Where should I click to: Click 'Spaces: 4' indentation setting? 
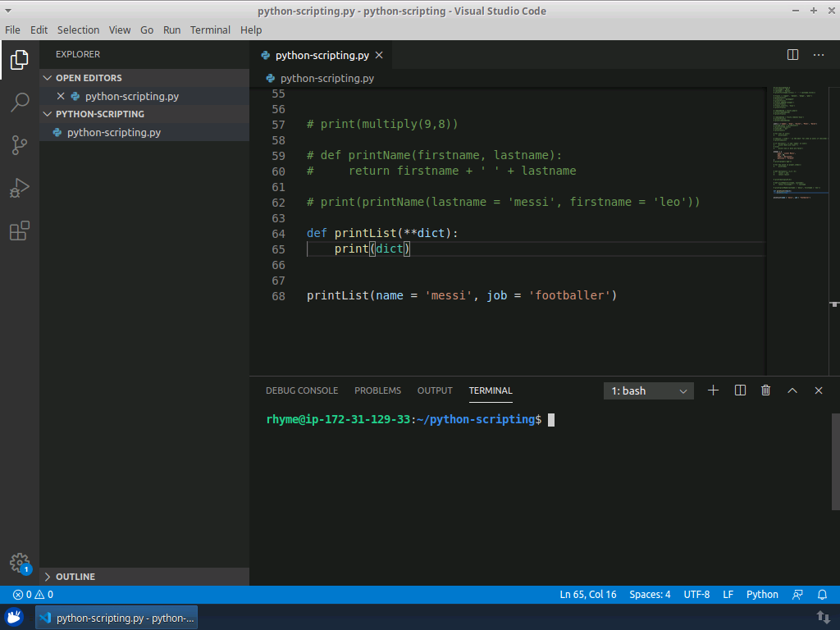point(650,595)
